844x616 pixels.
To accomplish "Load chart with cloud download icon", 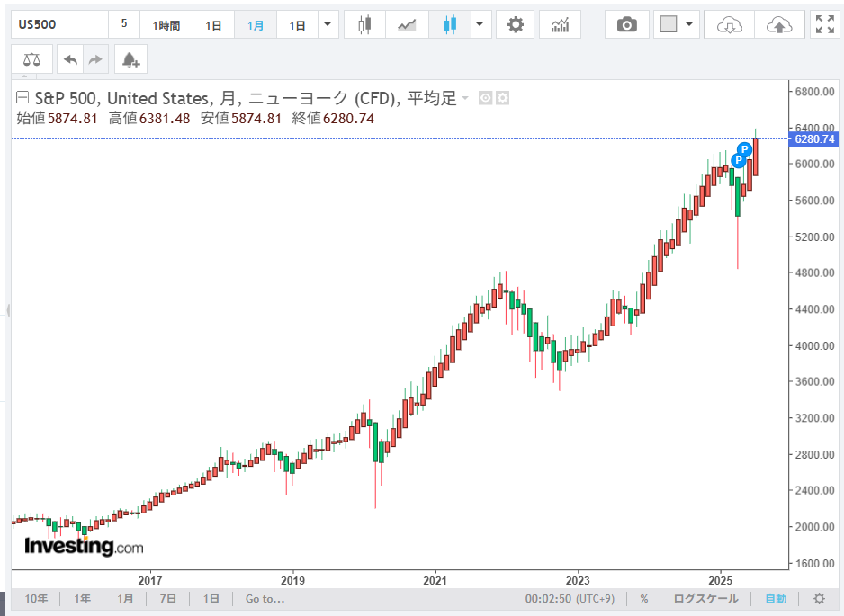I will pos(728,25).
